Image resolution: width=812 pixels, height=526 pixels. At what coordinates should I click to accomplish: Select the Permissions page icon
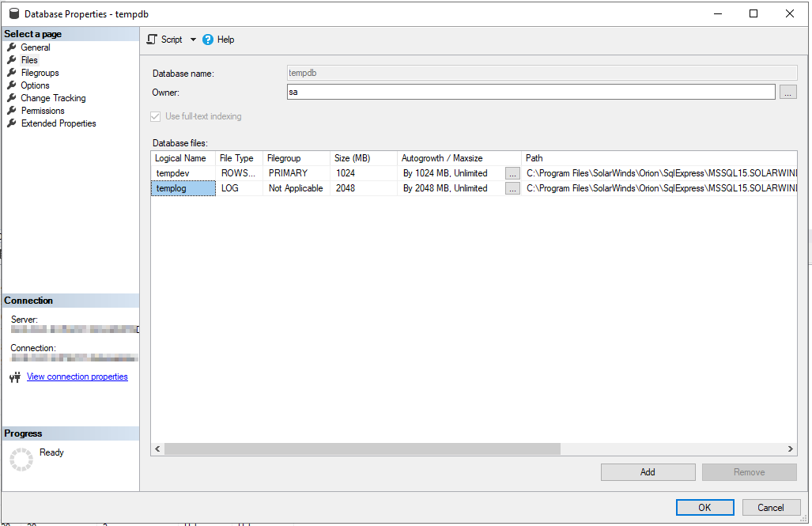(x=13, y=110)
